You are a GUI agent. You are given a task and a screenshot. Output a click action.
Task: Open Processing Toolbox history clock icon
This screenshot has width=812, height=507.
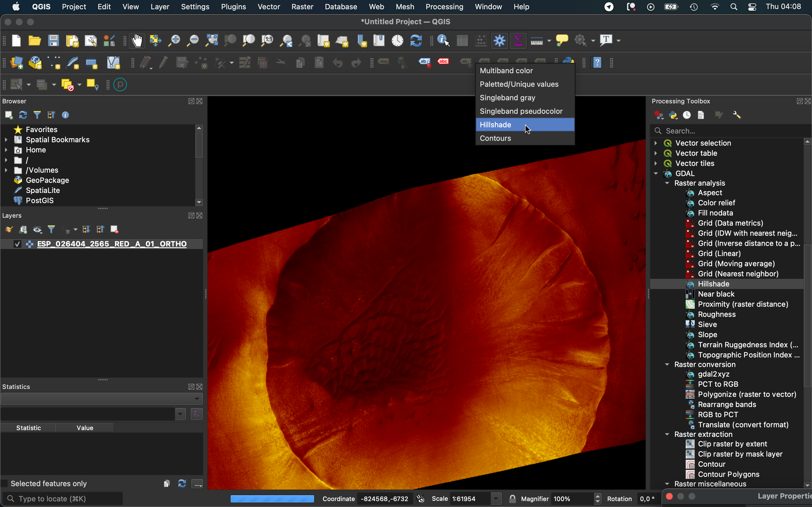click(x=687, y=115)
